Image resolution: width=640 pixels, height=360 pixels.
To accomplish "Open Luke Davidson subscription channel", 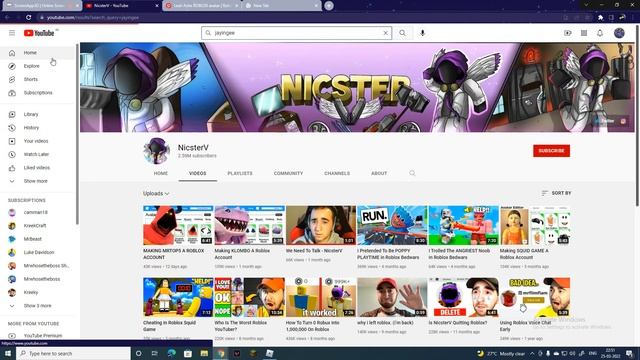I will coord(38,252).
